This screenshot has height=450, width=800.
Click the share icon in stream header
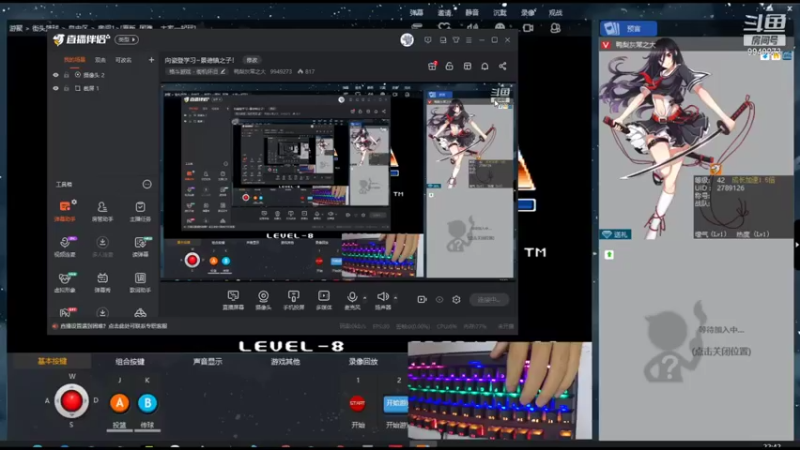[503, 66]
